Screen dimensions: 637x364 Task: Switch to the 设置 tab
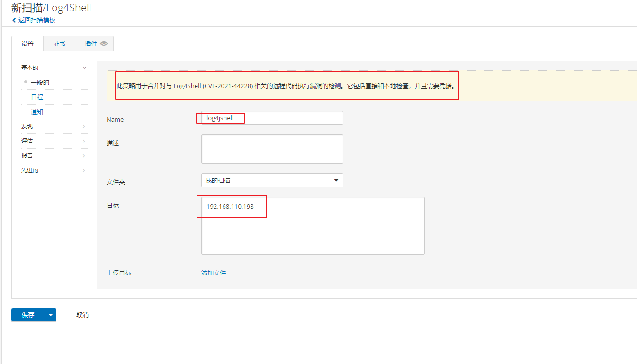point(27,44)
